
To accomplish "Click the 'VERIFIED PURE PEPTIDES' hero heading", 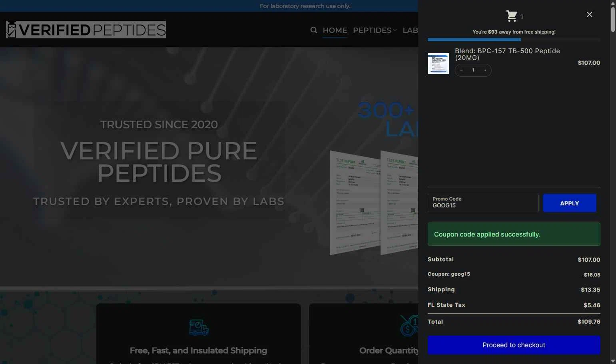I will (159, 162).
